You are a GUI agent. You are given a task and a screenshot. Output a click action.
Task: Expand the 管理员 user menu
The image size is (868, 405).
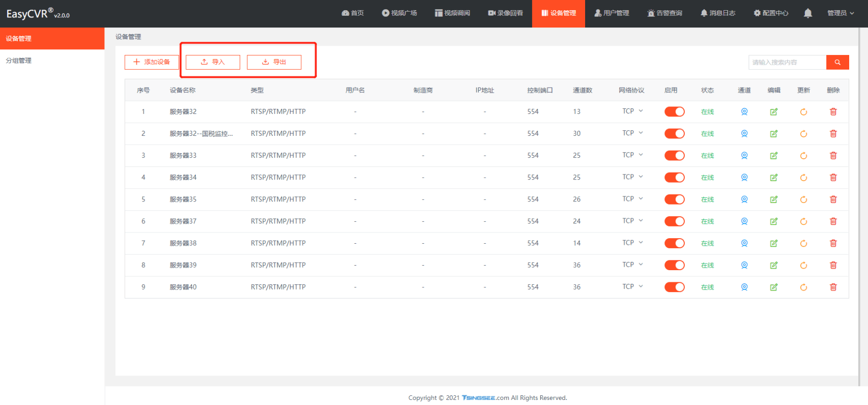pos(840,13)
